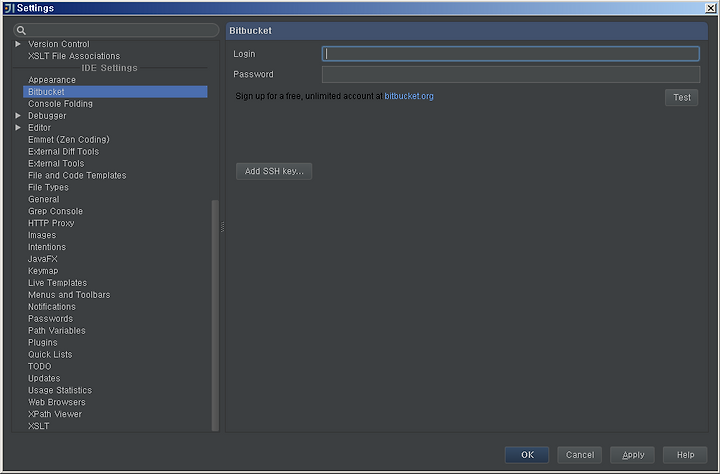The image size is (720, 474).
Task: Select JavaFX settings
Action: click(43, 259)
